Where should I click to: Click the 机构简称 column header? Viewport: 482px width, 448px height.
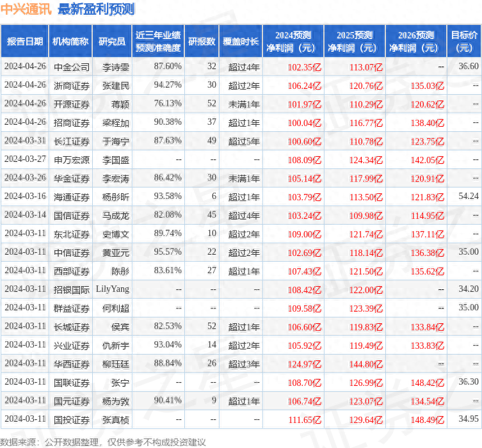pyautogui.click(x=70, y=42)
